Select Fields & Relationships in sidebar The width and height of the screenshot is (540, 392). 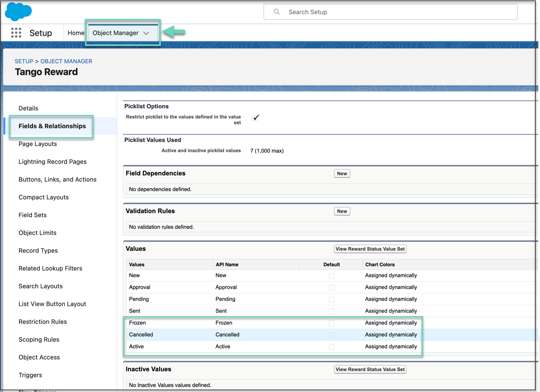click(x=52, y=126)
